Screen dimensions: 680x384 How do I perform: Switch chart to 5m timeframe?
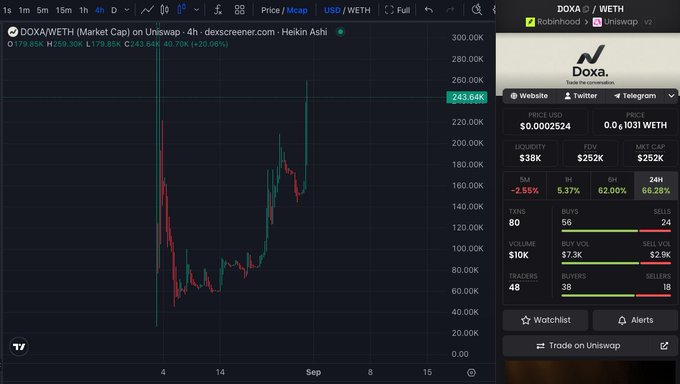click(42, 10)
